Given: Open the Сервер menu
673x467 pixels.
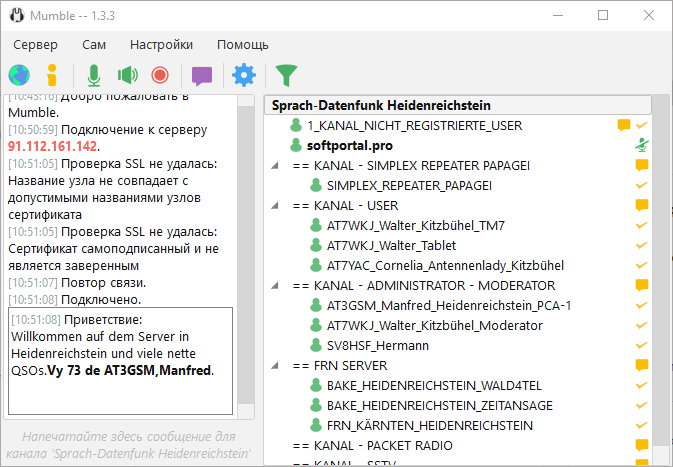Looking at the screenshot, I should click(x=35, y=45).
